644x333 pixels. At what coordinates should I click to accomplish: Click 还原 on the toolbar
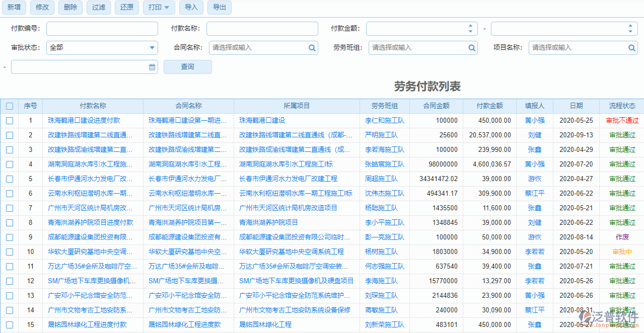[x=126, y=8]
